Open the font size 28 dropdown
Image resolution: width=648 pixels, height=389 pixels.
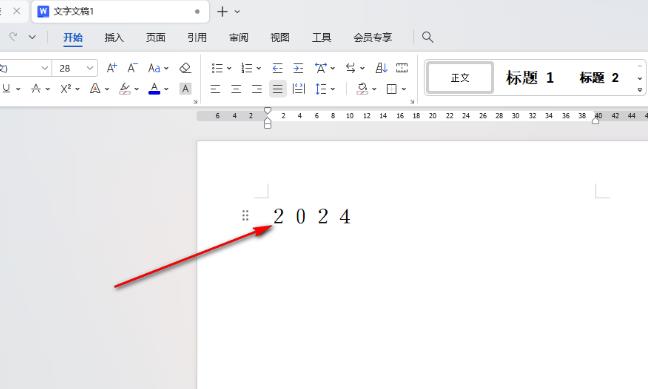click(x=90, y=68)
